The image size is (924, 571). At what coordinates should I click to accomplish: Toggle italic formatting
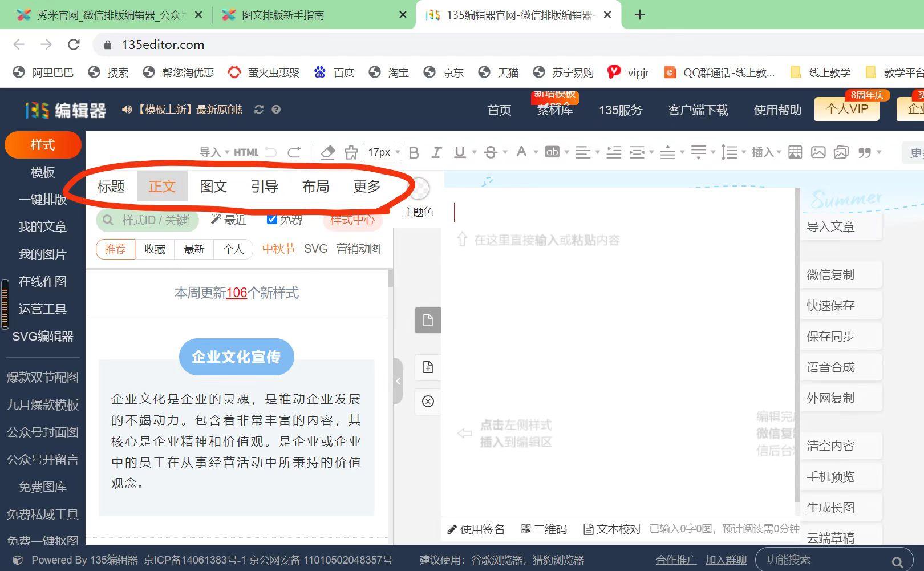(436, 152)
